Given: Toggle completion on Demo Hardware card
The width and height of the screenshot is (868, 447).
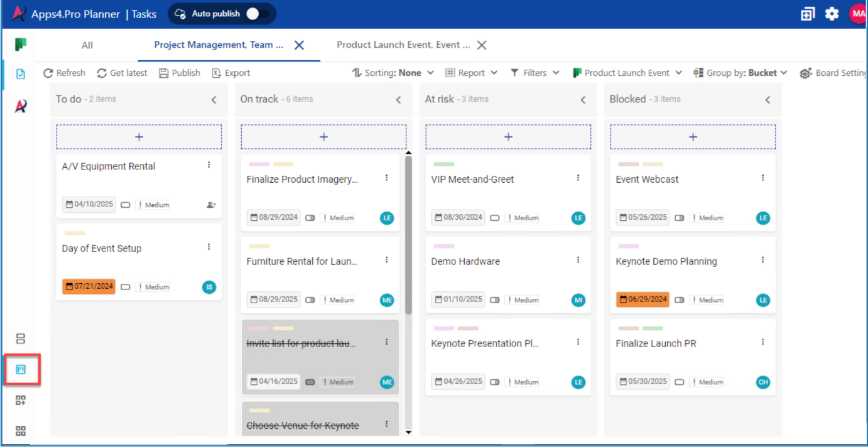Looking at the screenshot, I should point(495,300).
